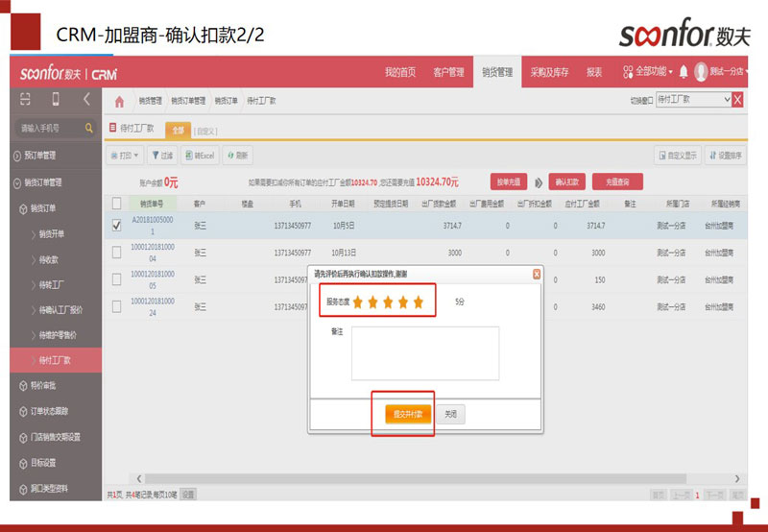Image resolution: width=768 pixels, height=532 pixels.
Task: Click the notification bell icon
Action: point(684,72)
